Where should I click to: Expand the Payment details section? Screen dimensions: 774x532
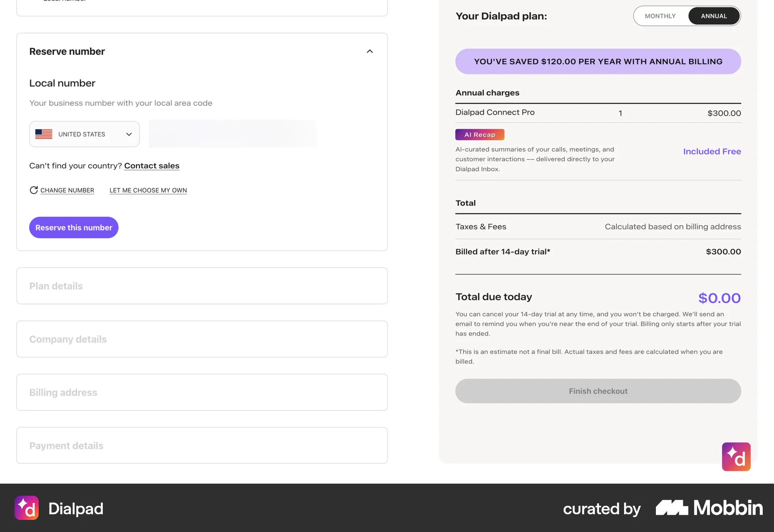pyautogui.click(x=202, y=445)
